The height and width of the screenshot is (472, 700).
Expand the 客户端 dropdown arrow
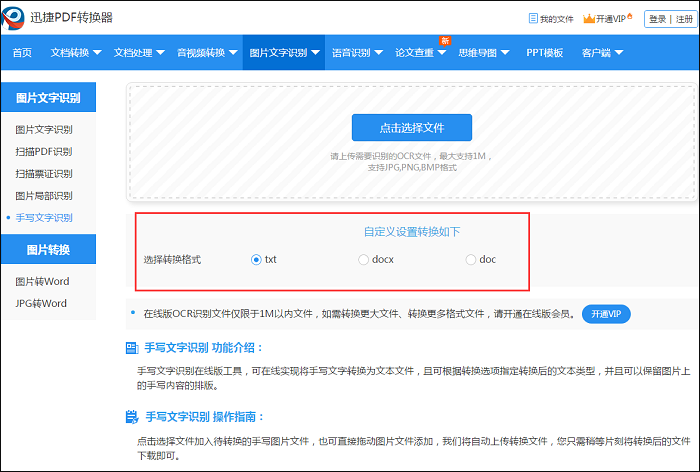[x=619, y=53]
